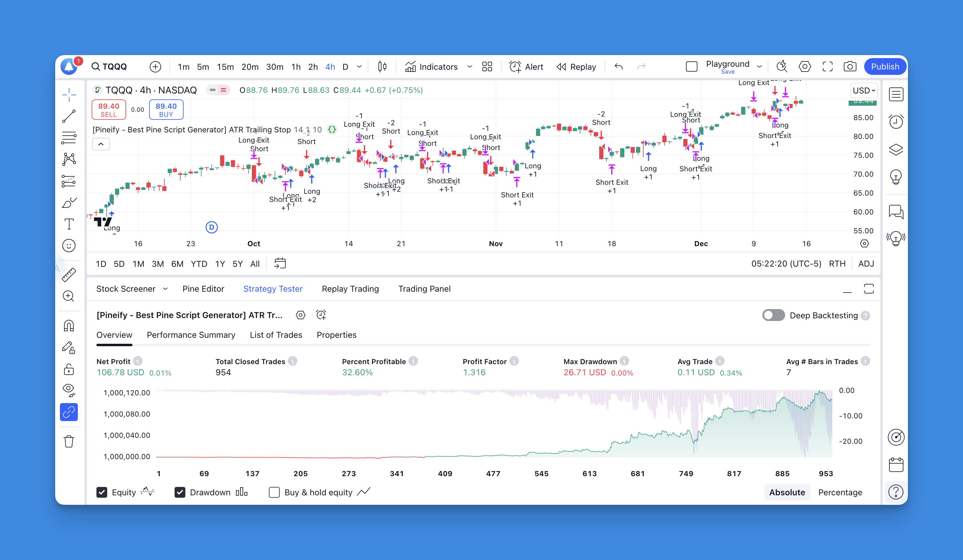Select the ruler measure tool

tap(69, 274)
